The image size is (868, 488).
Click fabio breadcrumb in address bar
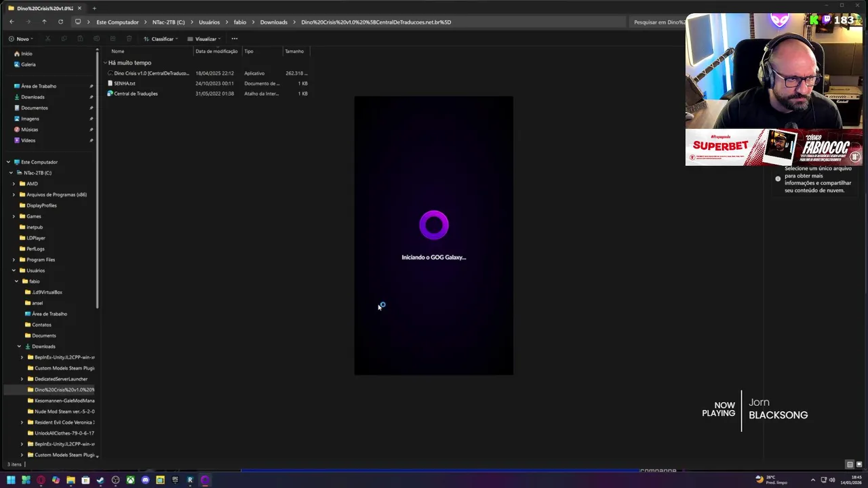[240, 22]
